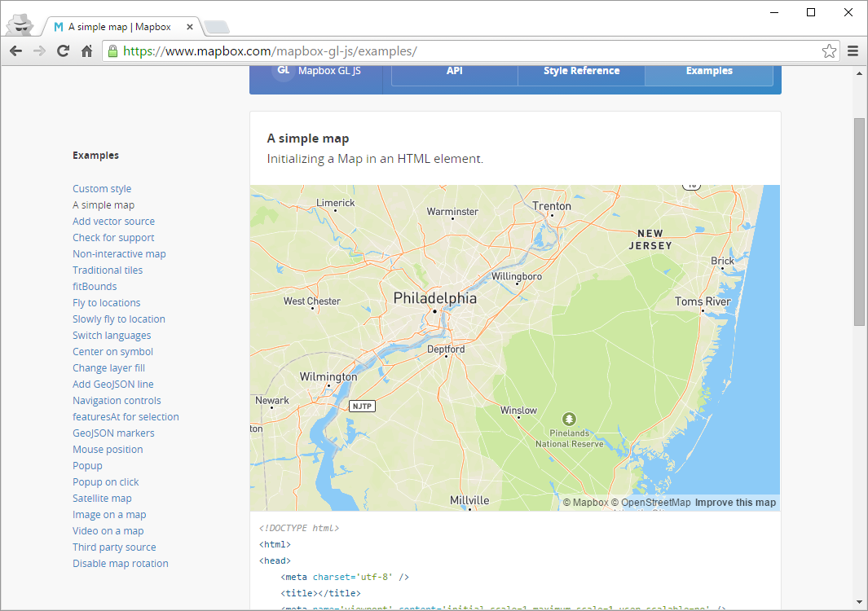Open the Traditional tiles example
This screenshot has width=868, height=611.
pos(108,270)
